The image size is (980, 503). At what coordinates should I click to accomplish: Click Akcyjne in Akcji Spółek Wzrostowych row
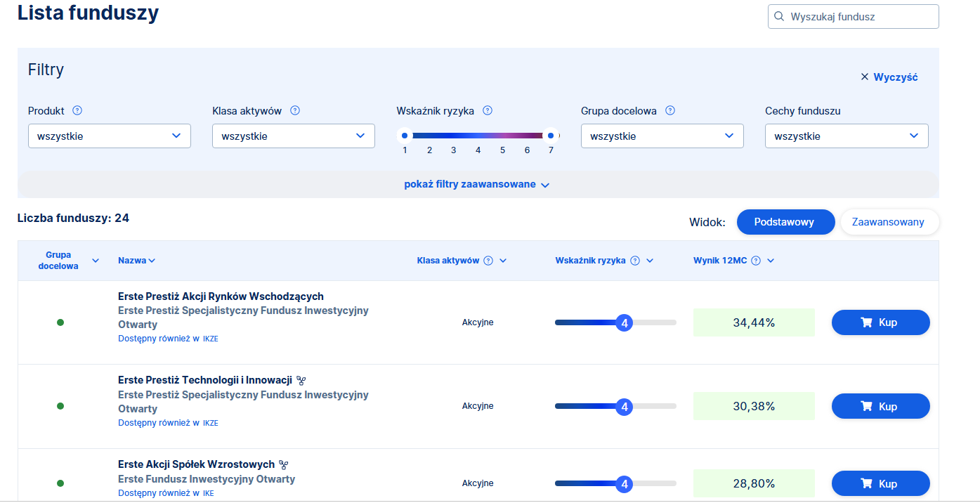478,483
